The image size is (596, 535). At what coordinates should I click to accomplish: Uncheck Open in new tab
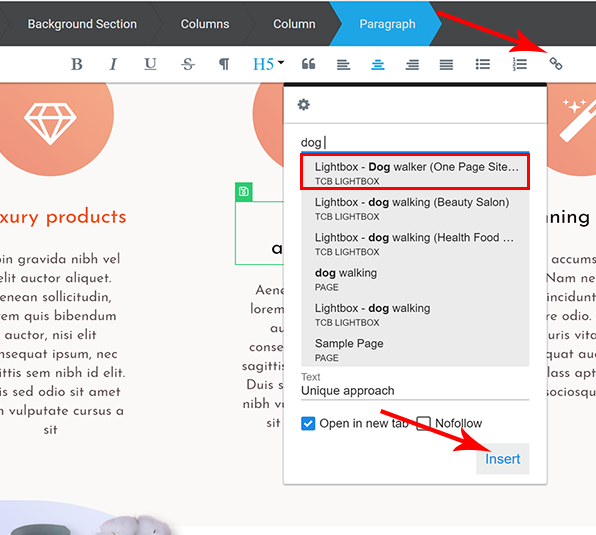[308, 423]
